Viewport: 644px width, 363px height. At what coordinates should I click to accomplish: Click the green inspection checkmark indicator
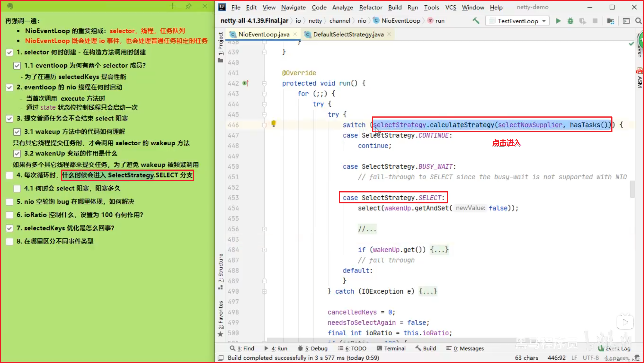pos(631,44)
